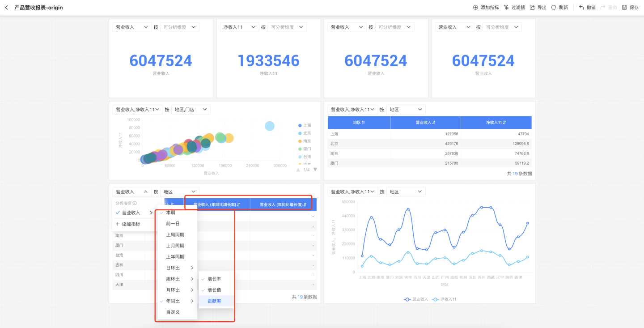644x328 pixels.
Task: Click the 刷新 refresh icon
Action: click(x=554, y=8)
